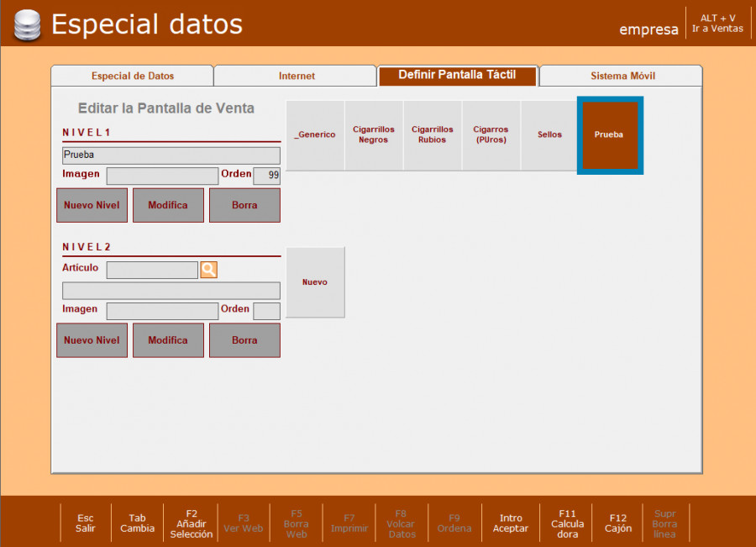The height and width of the screenshot is (547, 756).
Task: Click the database icon in header
Action: coord(29,25)
